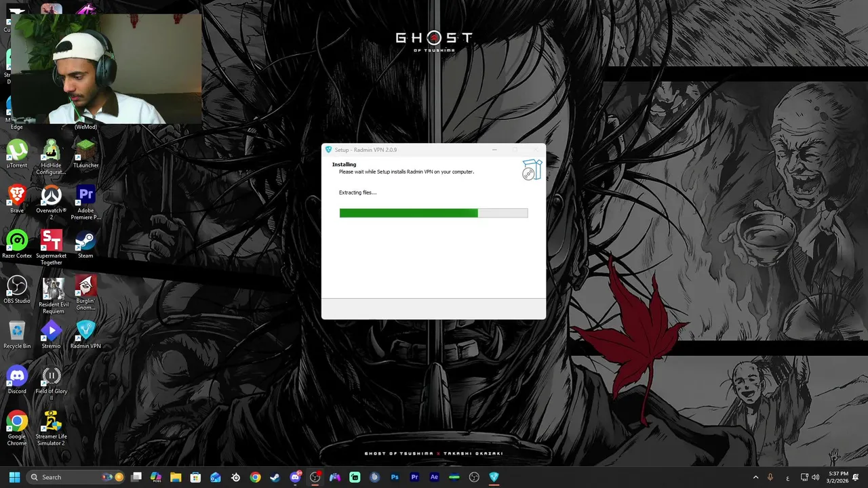Open the network tray icon

[805, 477]
